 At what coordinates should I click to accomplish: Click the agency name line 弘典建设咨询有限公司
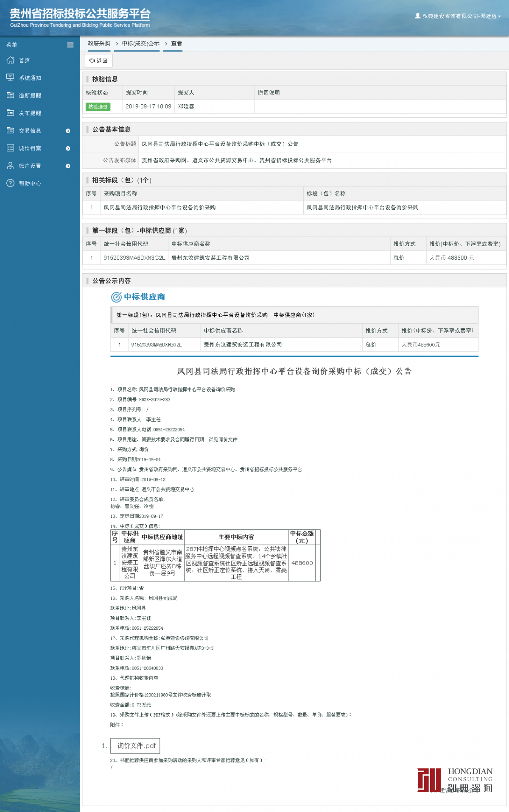tap(159, 638)
